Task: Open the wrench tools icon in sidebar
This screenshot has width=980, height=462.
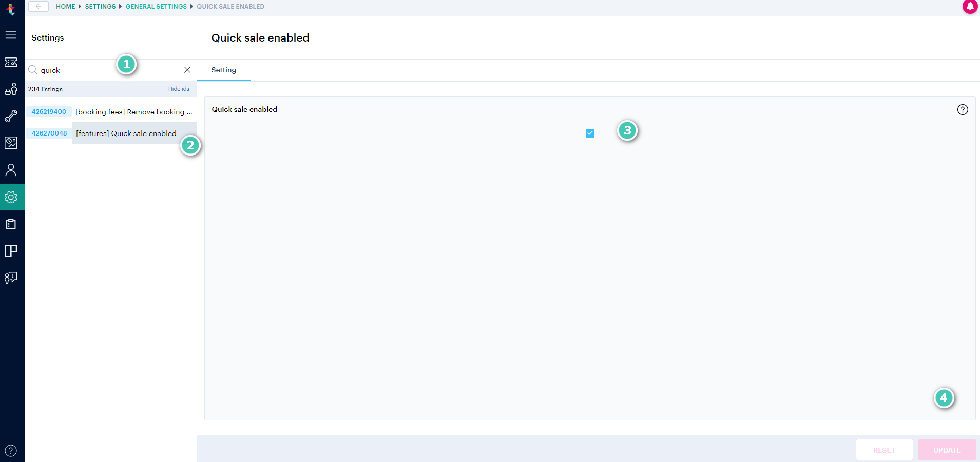Action: (11, 116)
